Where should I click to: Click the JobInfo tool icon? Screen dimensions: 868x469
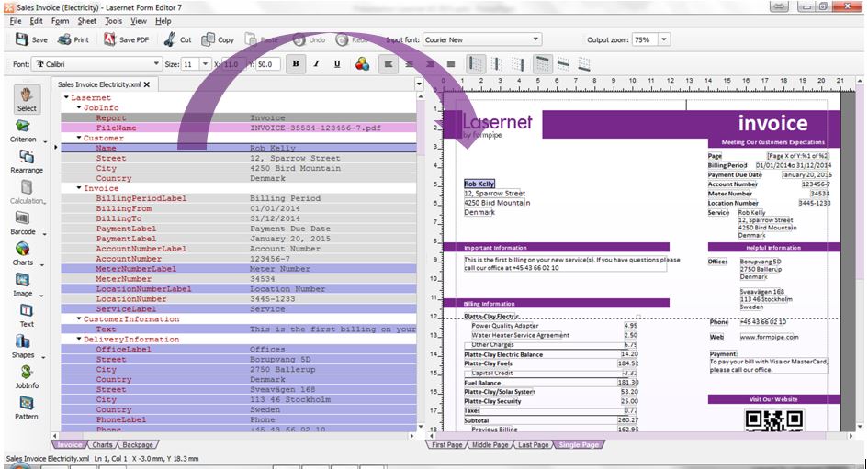[x=26, y=376]
